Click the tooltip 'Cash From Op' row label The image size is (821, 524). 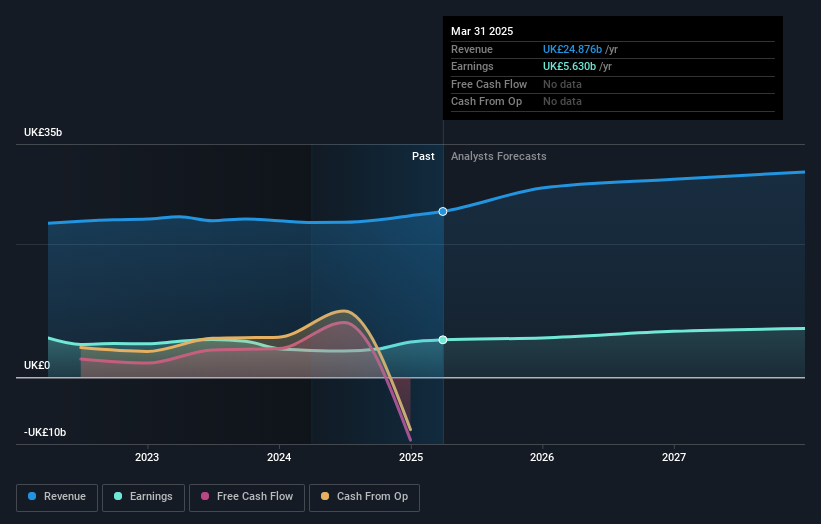point(486,102)
